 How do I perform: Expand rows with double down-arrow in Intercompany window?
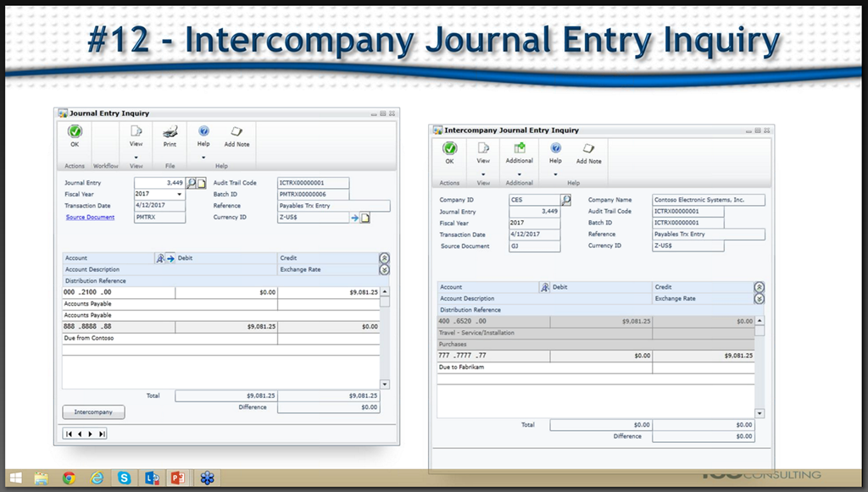click(759, 299)
